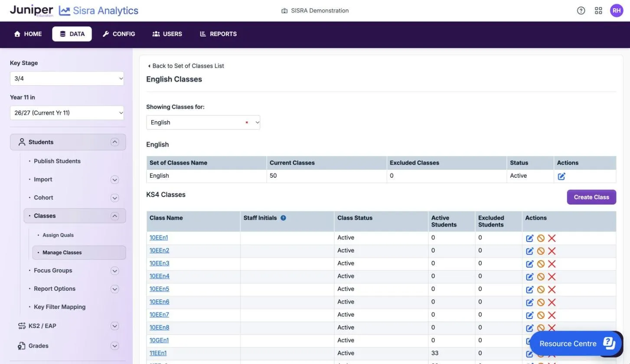Open the RH user avatar menu
This screenshot has width=630, height=364.
pos(617,11)
